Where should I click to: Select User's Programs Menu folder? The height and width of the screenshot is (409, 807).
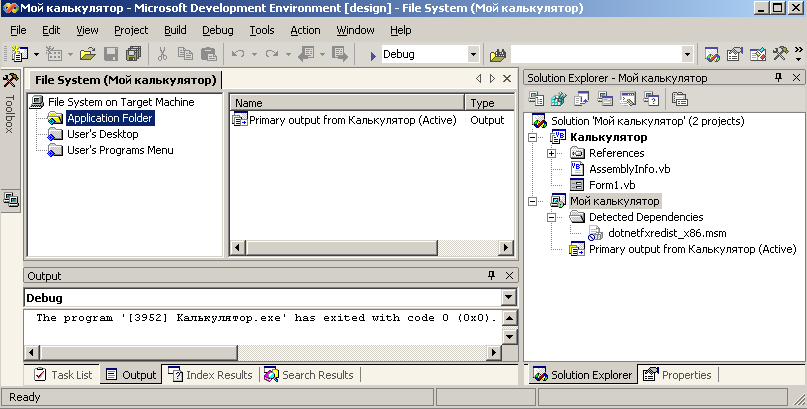120,150
